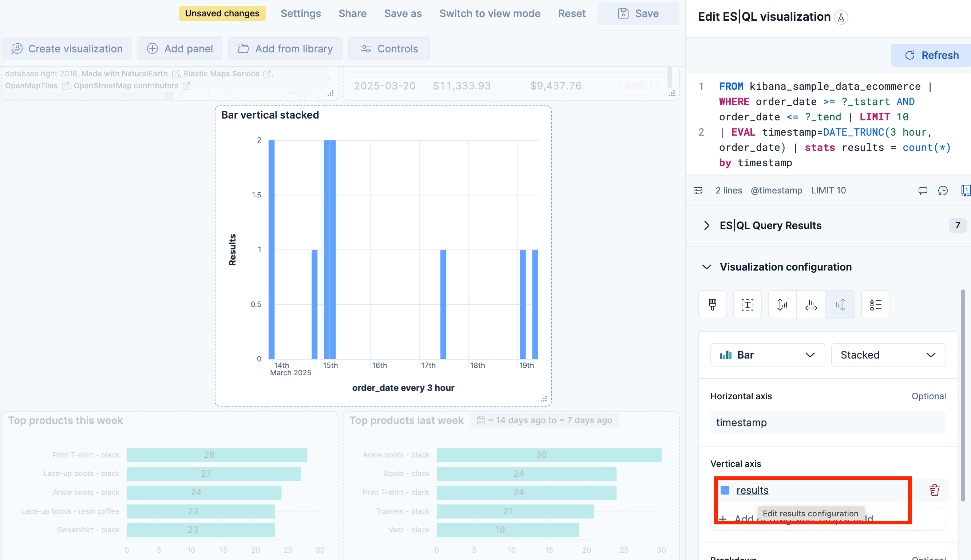Click the feedback comment bubble icon

pyautogui.click(x=923, y=191)
